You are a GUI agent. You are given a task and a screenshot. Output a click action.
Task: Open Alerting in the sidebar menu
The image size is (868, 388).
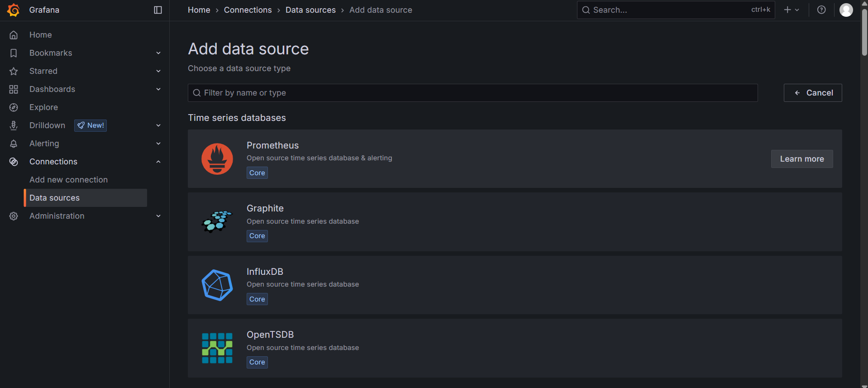44,144
